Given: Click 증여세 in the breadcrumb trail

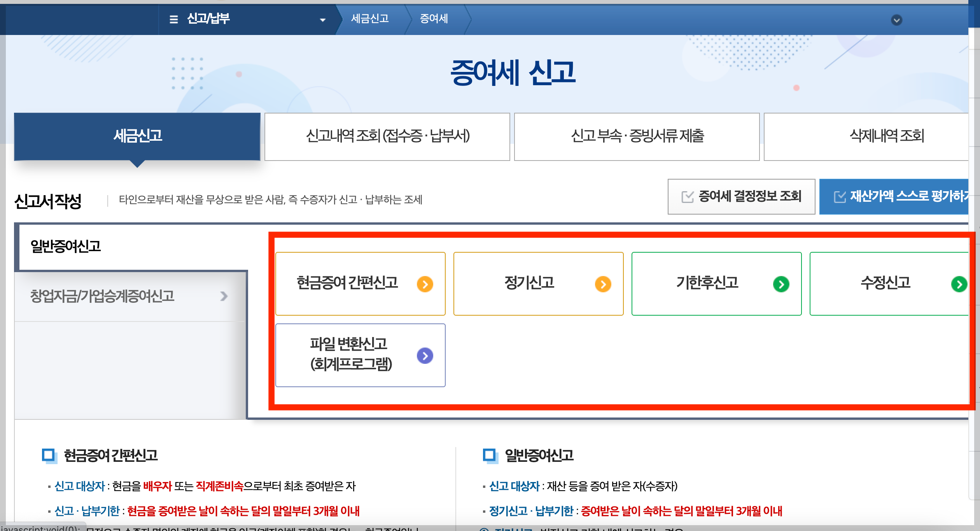Looking at the screenshot, I should 434,18.
